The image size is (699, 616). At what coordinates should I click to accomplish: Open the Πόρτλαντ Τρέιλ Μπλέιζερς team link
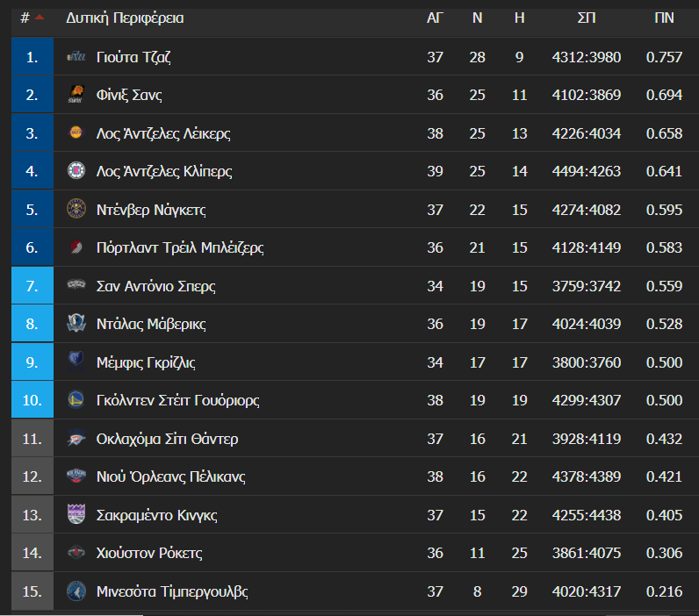[180, 247]
